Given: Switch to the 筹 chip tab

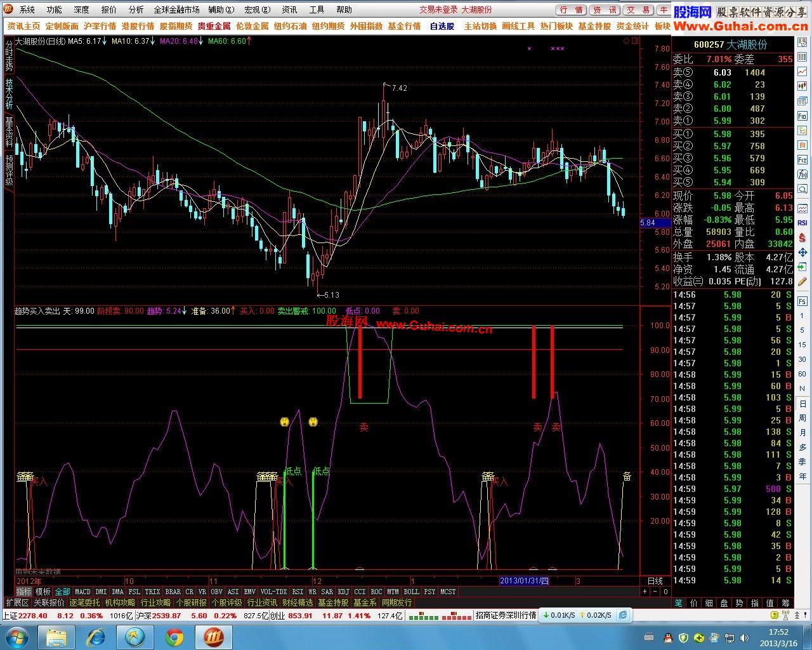Looking at the screenshot, I should point(785,603).
